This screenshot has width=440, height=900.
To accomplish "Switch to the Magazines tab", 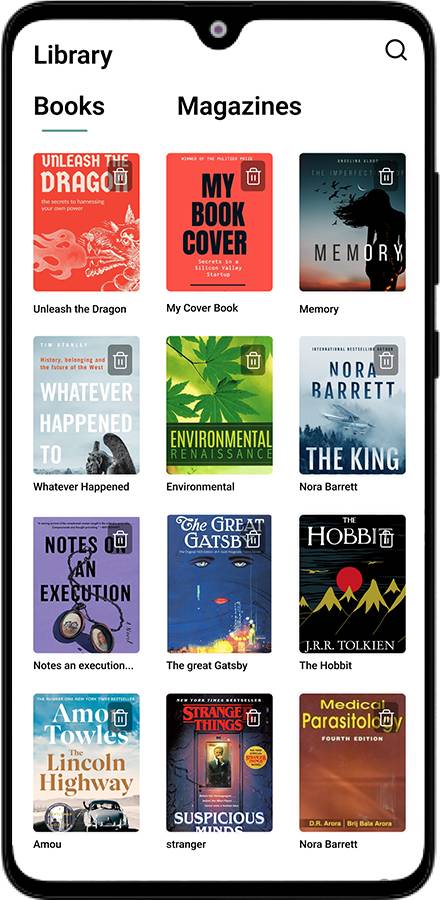I will pyautogui.click(x=239, y=106).
